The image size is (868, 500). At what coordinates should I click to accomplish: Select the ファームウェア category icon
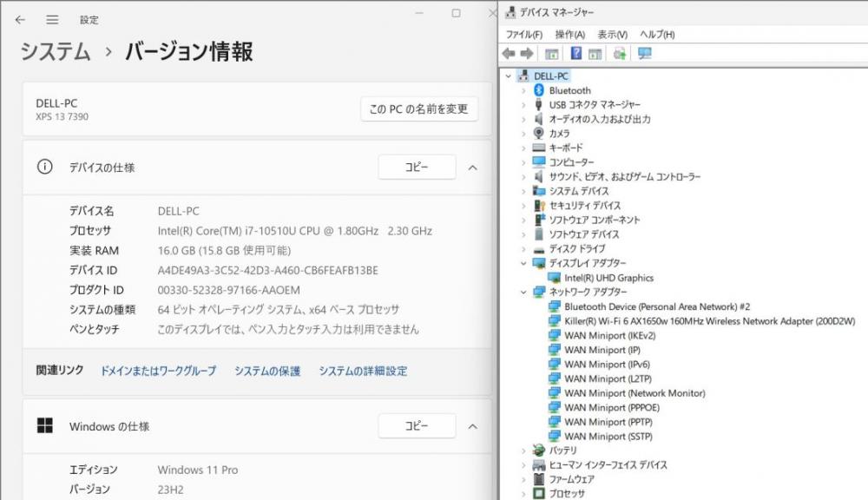[539, 479]
